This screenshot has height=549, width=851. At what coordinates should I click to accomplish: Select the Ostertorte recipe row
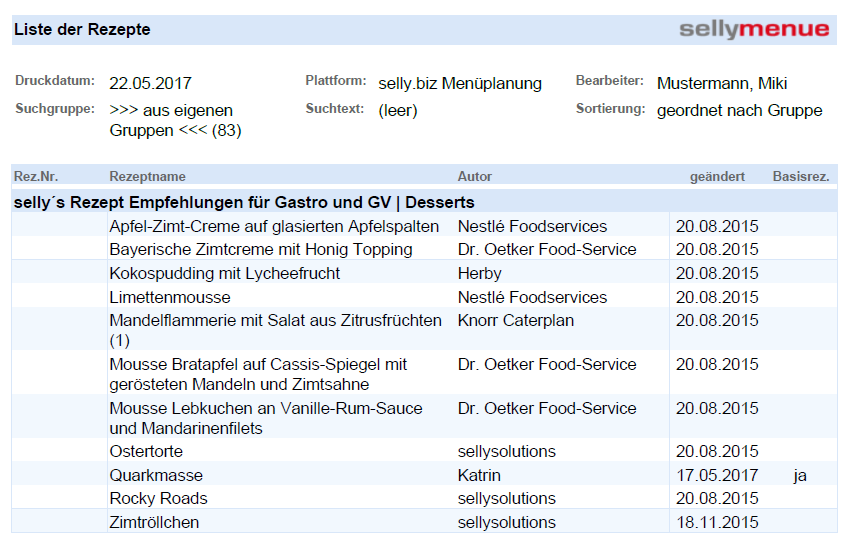point(146,452)
